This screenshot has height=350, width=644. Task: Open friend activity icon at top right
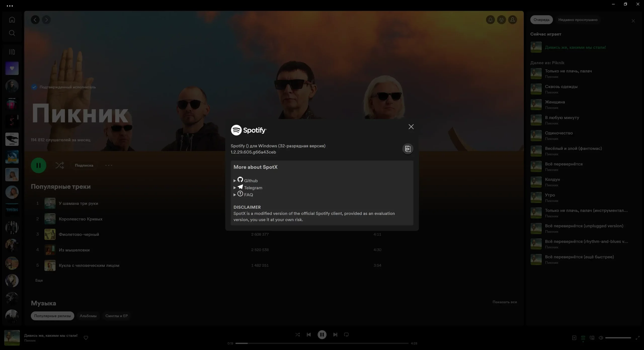[x=501, y=20]
